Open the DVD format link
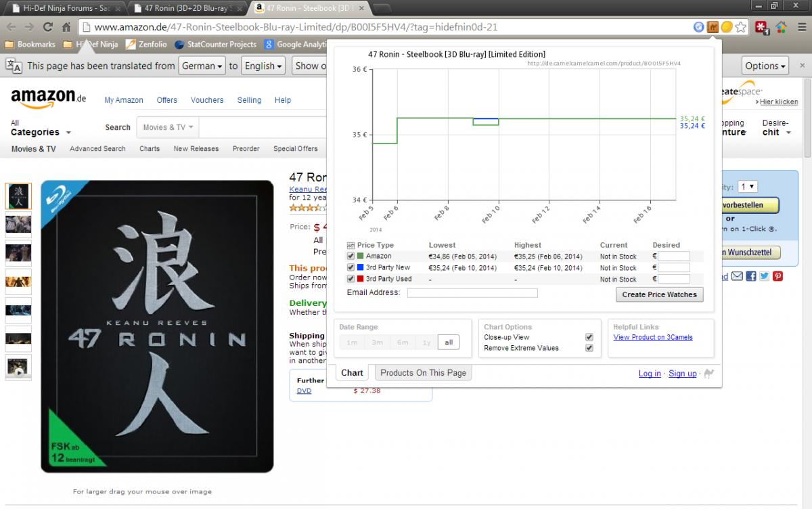Image resolution: width=812 pixels, height=509 pixels. tap(304, 391)
